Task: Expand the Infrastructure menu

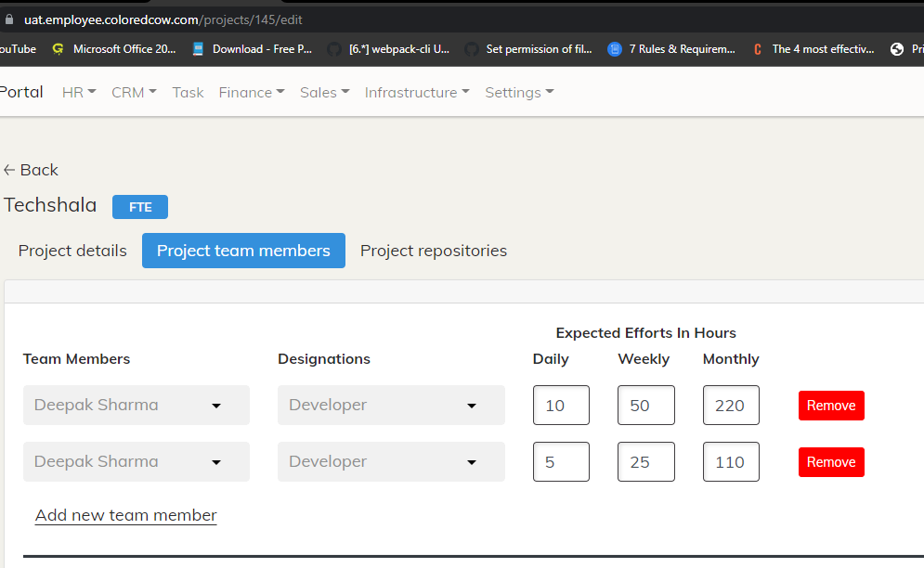Action: [x=417, y=93]
